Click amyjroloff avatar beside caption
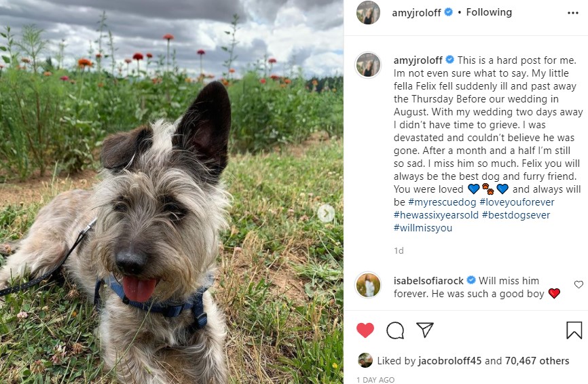 368,65
